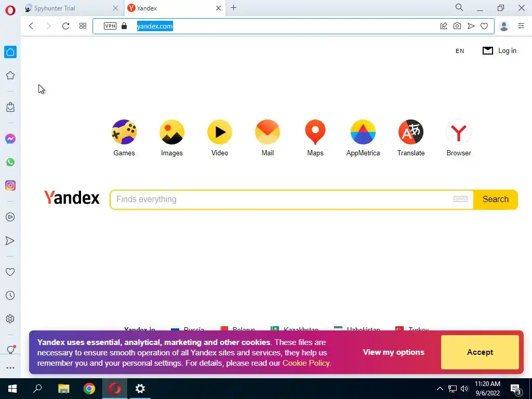Open the Opera account profile
This screenshot has width=532, height=399.
coord(504,26)
